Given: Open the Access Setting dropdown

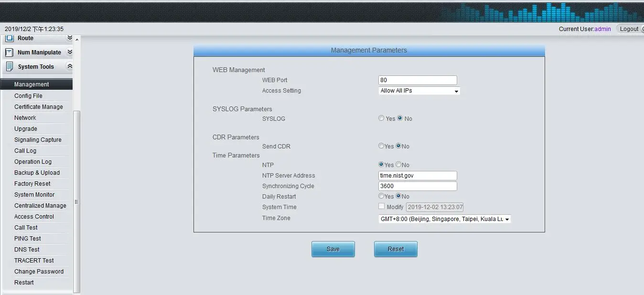Looking at the screenshot, I should (x=419, y=91).
